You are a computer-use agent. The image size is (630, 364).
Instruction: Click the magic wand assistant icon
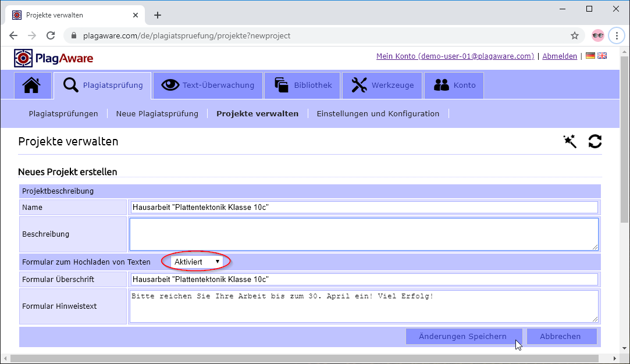[x=570, y=141]
